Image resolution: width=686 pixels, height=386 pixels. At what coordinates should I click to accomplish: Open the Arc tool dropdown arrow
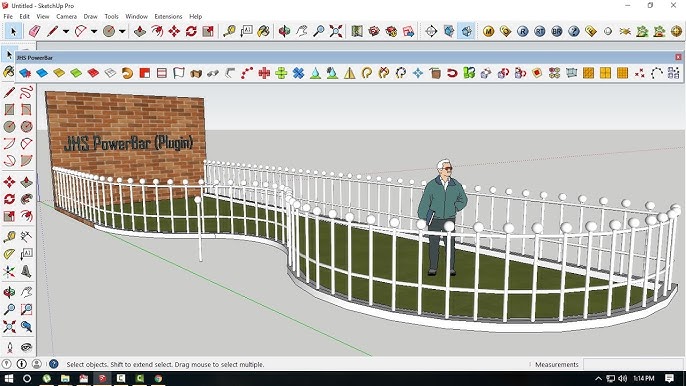coord(94,31)
